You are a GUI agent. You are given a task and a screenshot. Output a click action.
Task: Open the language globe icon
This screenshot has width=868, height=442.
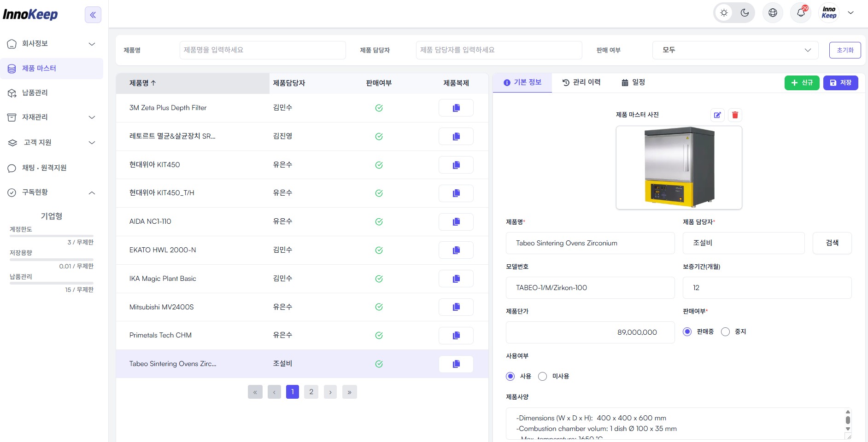772,12
